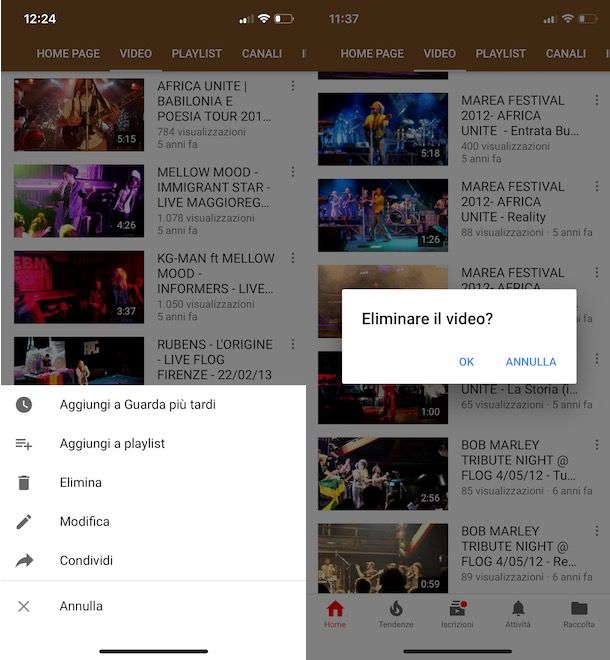Open options menu for AFRICA UNITE BABILONIA video

(293, 86)
